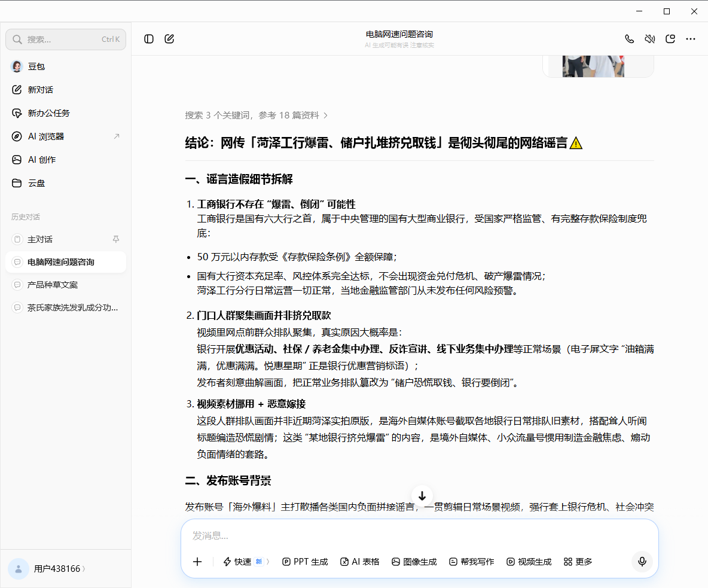708x588 pixels.
Task: Open the 豆包 assistant entry
Action: tap(66, 66)
